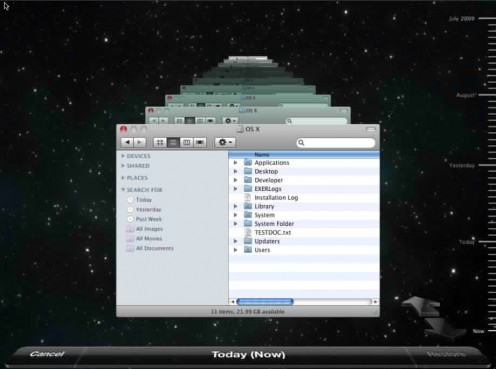Expand the DEVICES sidebar section
This screenshot has width=496, height=369.
(x=123, y=156)
